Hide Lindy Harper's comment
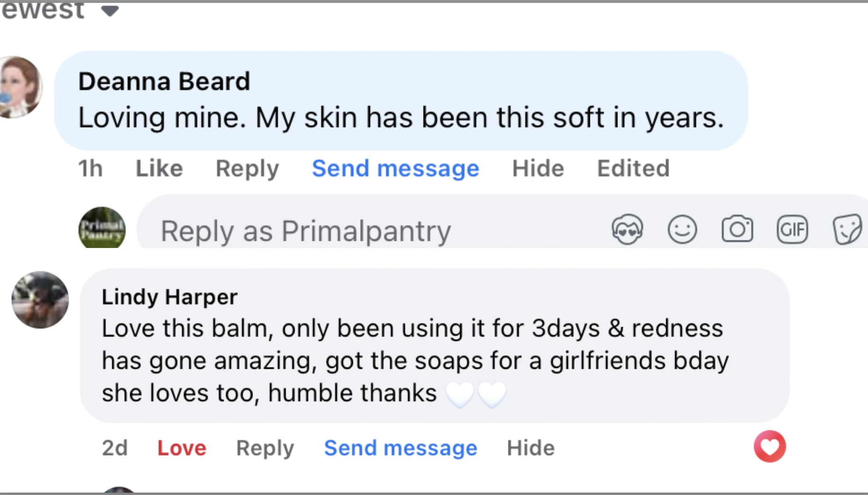 coord(530,448)
